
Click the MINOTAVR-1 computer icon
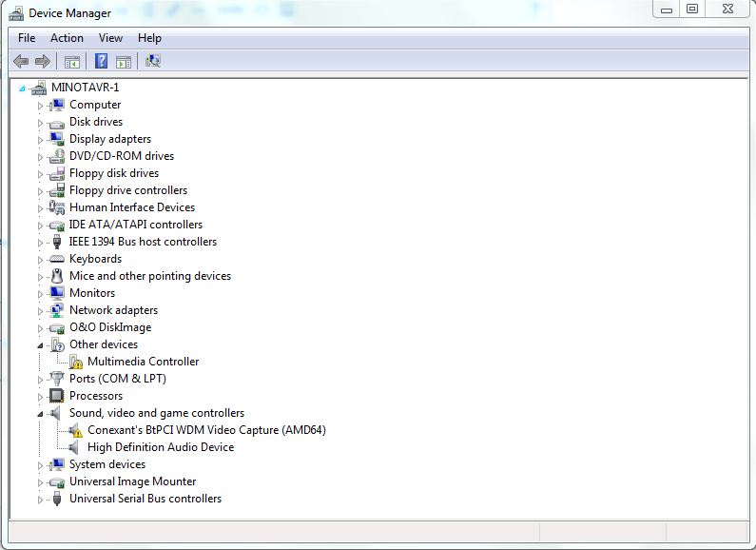click(39, 88)
